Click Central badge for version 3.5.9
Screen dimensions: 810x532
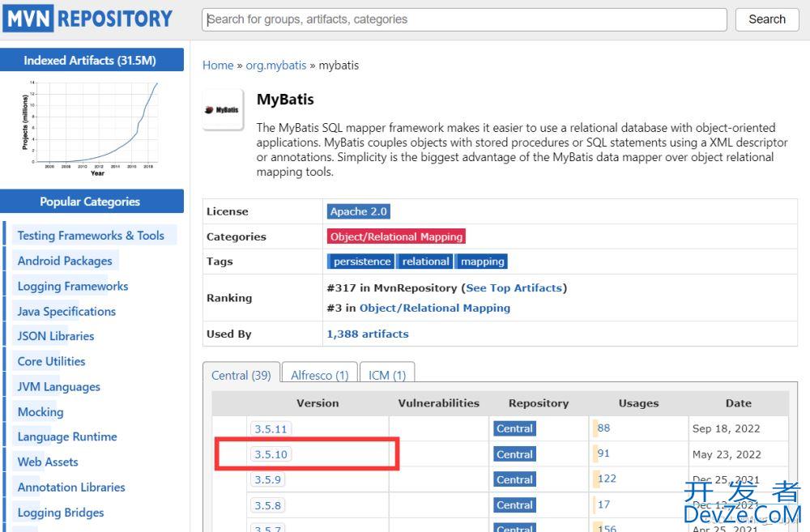[x=514, y=479]
